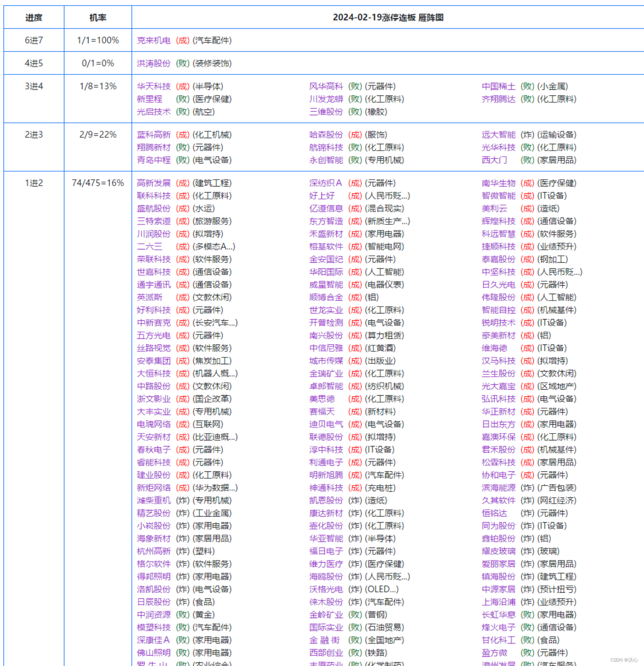Image resolution: width=644 pixels, height=666 pixels.
Task: Click the 风华高科 stock name
Action: [326, 86]
